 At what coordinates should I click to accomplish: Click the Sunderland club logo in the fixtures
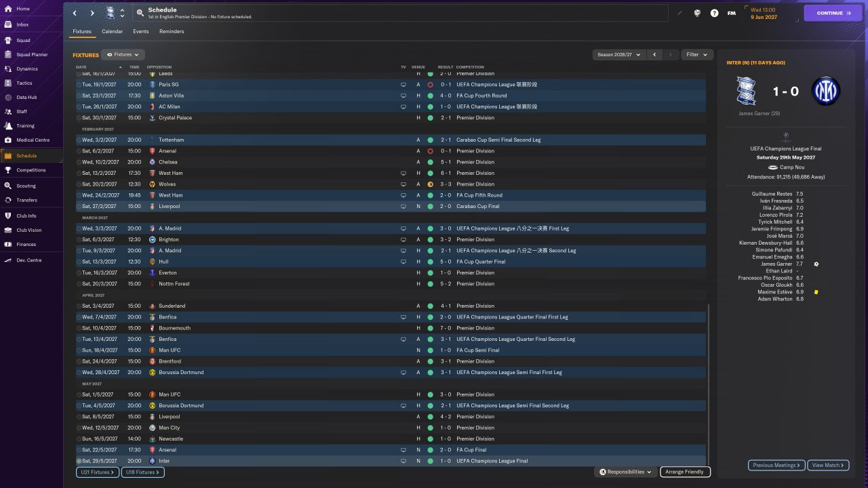(153, 306)
